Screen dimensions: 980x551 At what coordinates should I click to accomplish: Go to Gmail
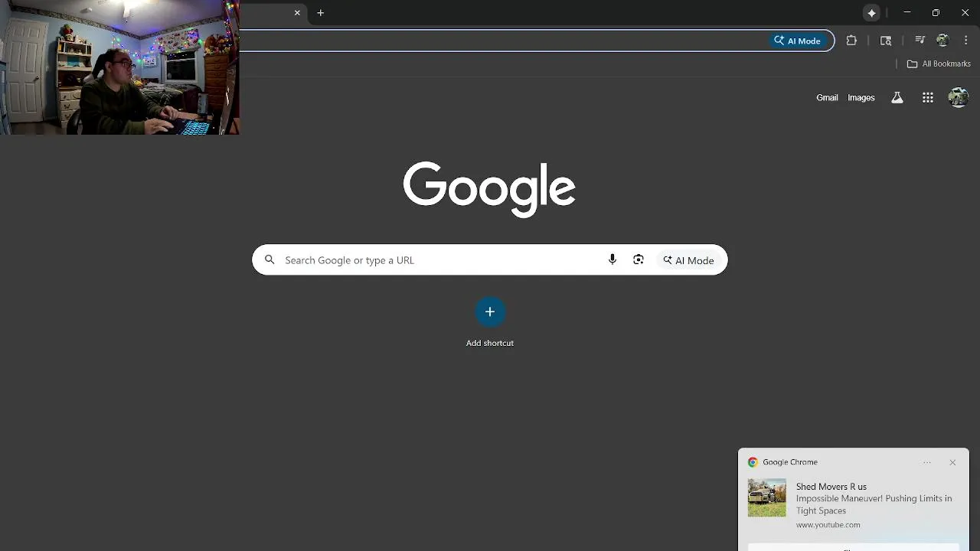coord(827,98)
